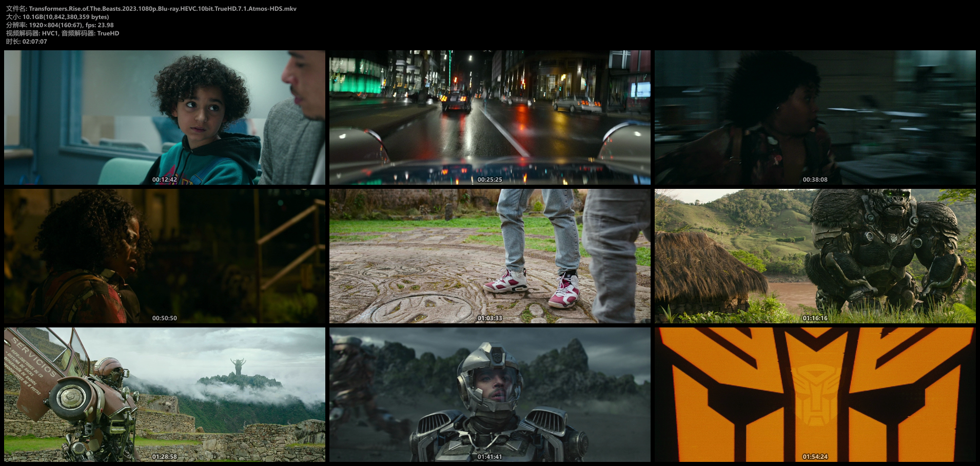
Task: Open the thumbnail of the curly-haired boy
Action: 164,117
